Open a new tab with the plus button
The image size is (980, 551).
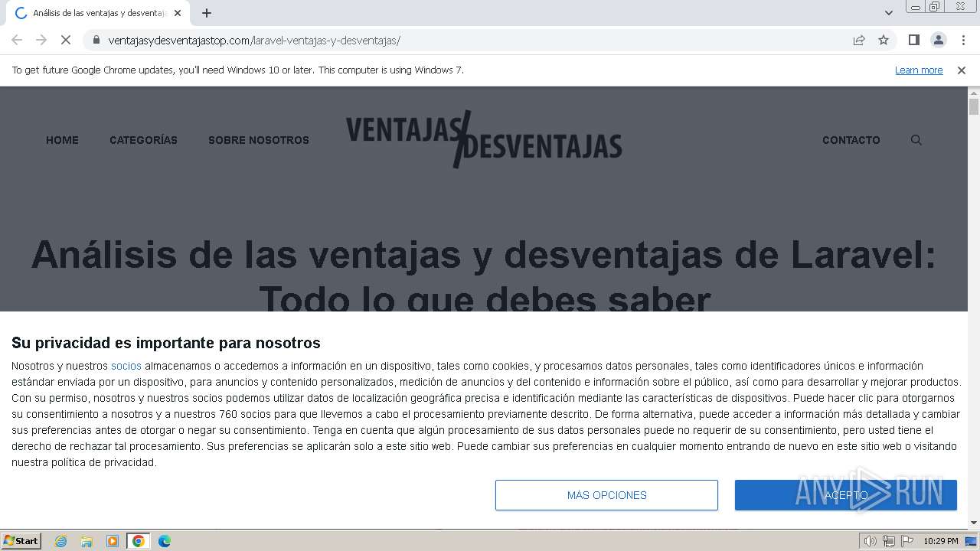coord(207,13)
